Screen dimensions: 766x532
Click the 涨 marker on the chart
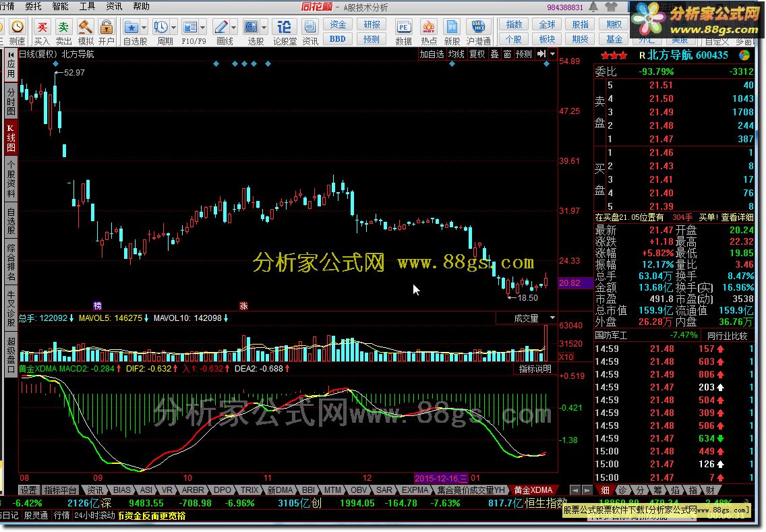(243, 306)
